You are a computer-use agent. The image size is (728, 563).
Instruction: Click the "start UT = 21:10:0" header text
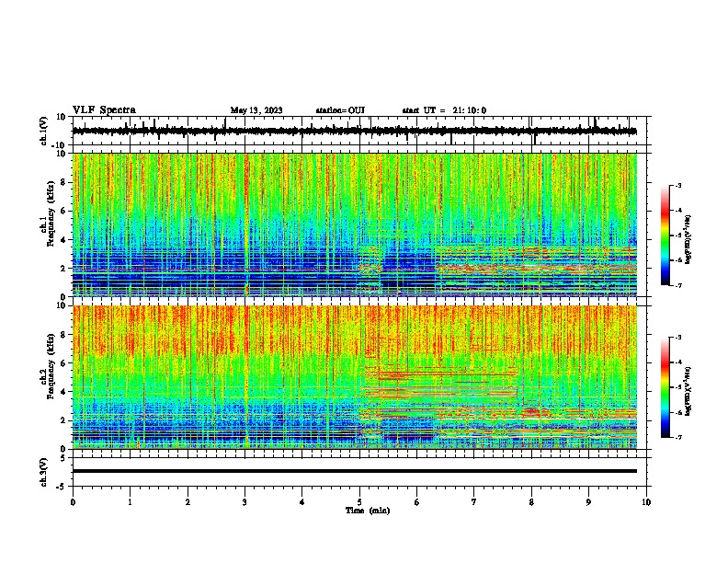[444, 110]
